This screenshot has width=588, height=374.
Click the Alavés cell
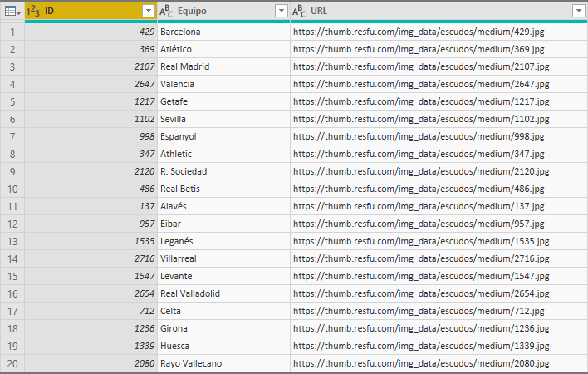[223, 206]
